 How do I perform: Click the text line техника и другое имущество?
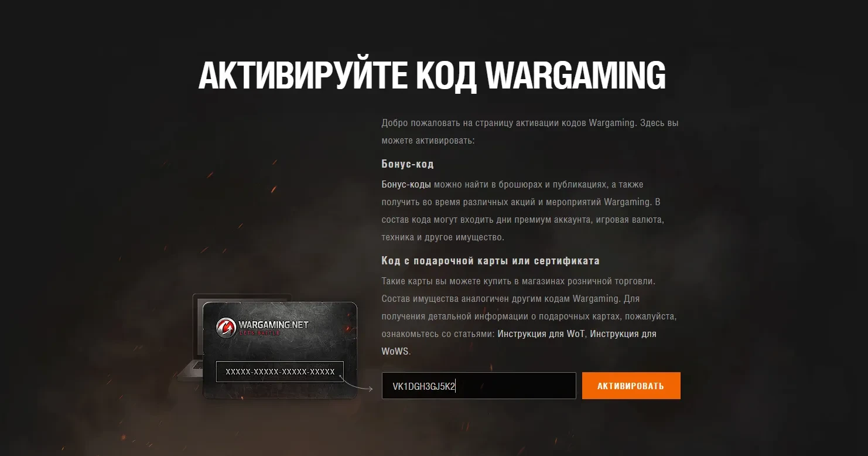(x=442, y=237)
